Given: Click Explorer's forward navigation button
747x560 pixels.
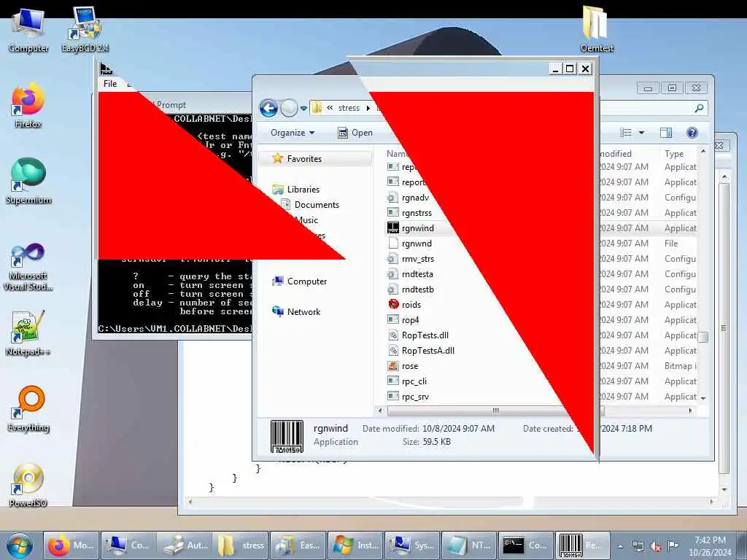Looking at the screenshot, I should [x=288, y=108].
